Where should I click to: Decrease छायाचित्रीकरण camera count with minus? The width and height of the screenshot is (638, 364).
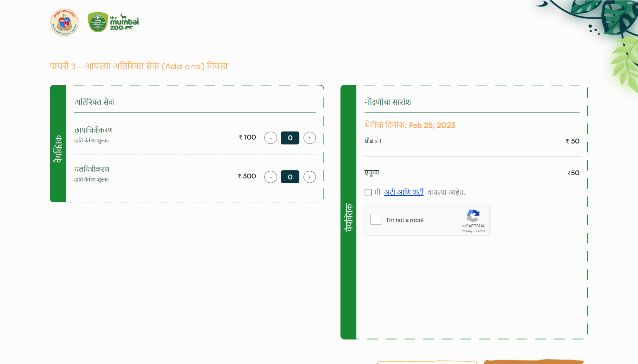click(x=271, y=138)
